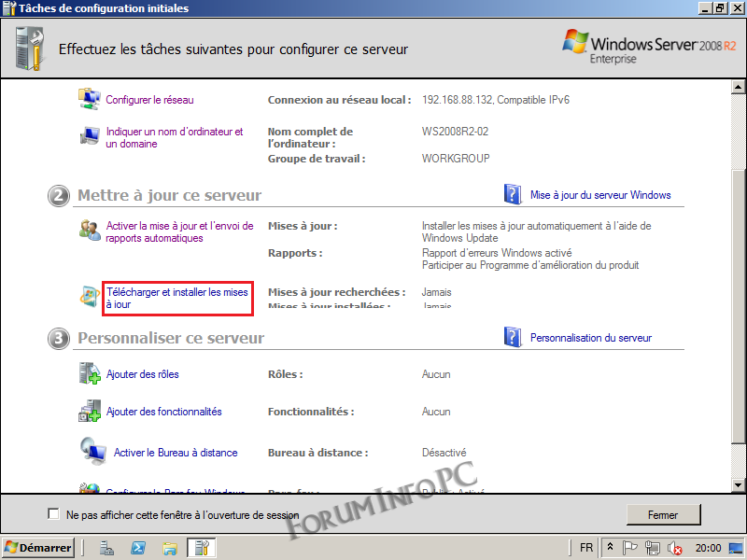Show hidden tray icons arrow

coord(610,547)
